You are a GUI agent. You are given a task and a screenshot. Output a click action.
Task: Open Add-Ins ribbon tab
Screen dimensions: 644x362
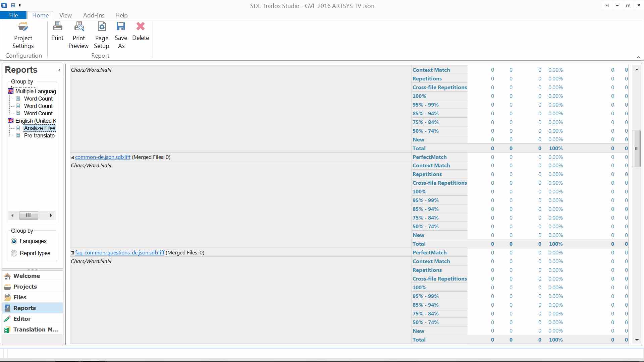click(x=94, y=15)
